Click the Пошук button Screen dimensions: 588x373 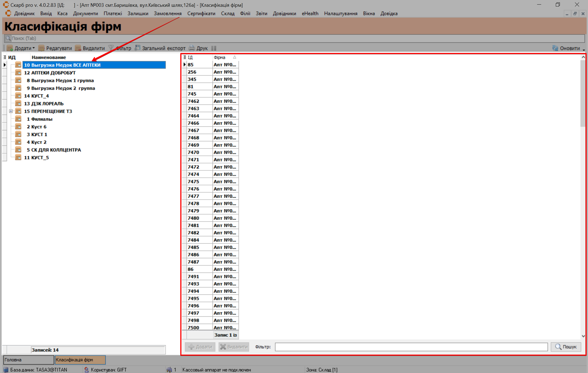pos(566,347)
